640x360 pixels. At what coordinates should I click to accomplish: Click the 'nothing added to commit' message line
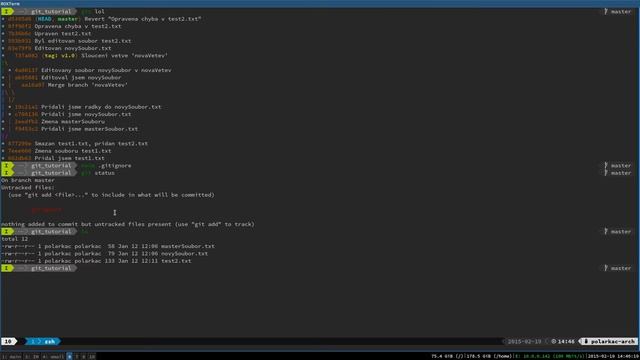click(128, 224)
